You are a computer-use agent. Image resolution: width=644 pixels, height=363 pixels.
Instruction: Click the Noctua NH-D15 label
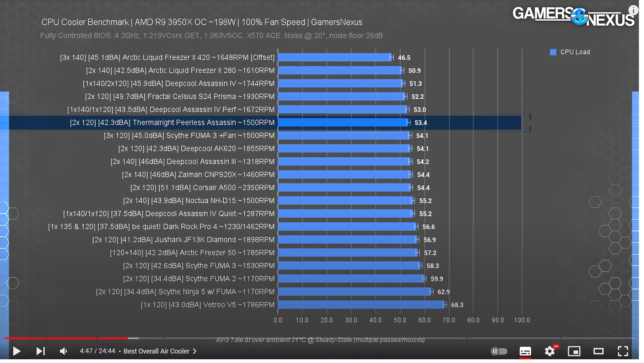[x=199, y=201]
